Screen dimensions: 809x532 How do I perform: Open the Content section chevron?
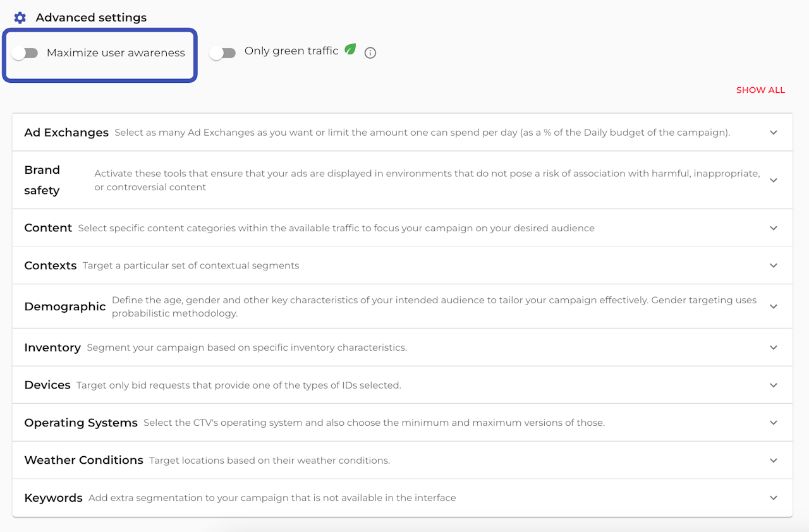[774, 228]
